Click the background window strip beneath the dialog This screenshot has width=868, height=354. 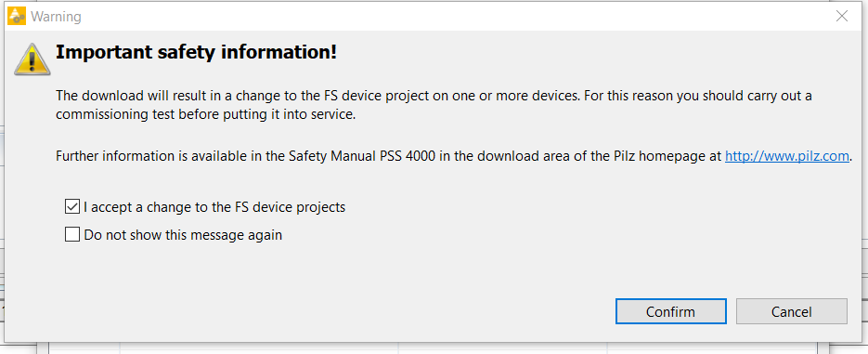[x=434, y=348]
